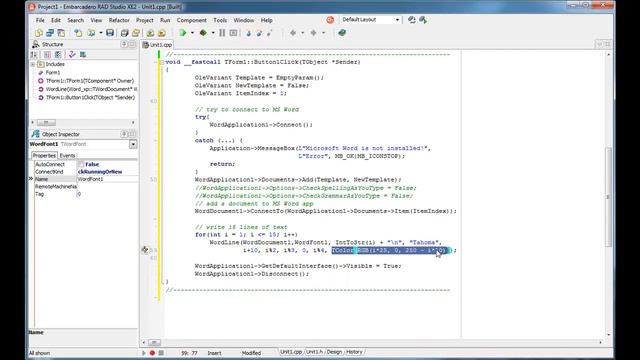Open the History bottom tab

point(354,352)
